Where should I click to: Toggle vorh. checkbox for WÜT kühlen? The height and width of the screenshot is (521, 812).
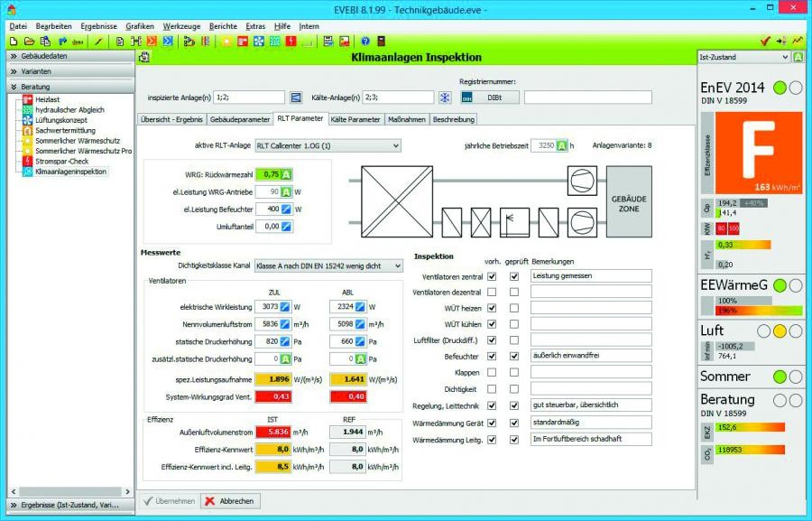click(492, 324)
